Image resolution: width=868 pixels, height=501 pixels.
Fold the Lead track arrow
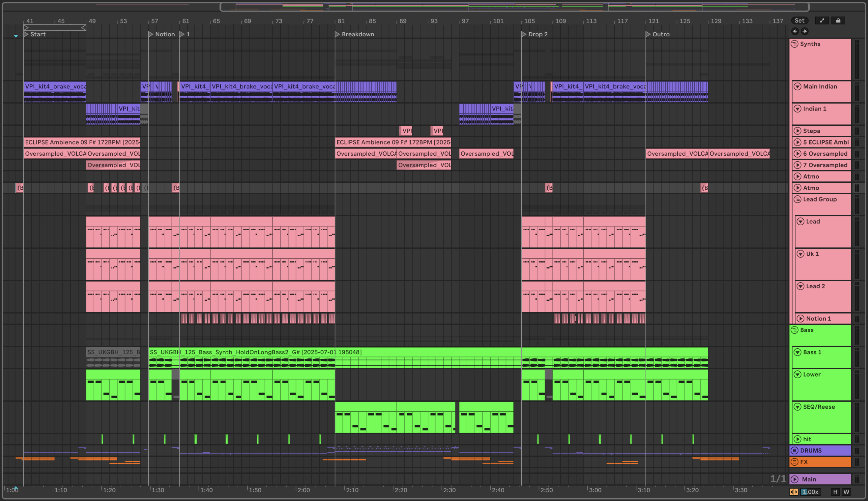[x=800, y=221]
